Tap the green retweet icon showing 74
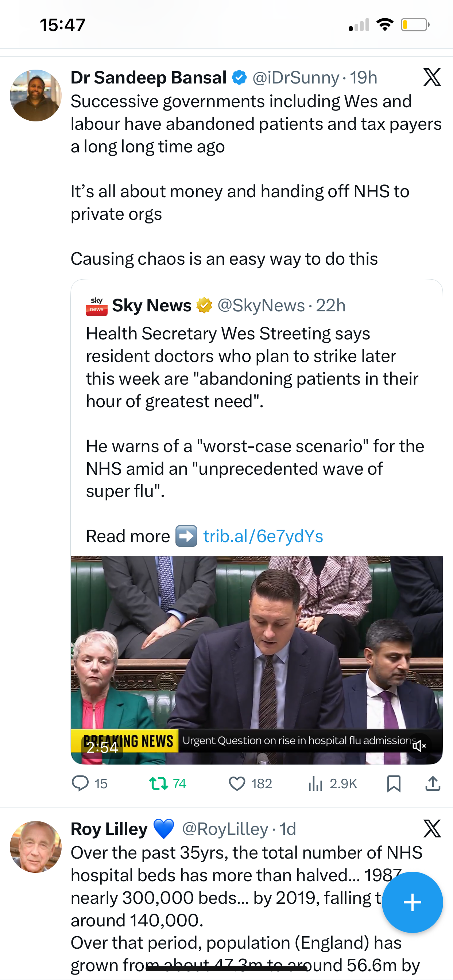 (x=158, y=783)
